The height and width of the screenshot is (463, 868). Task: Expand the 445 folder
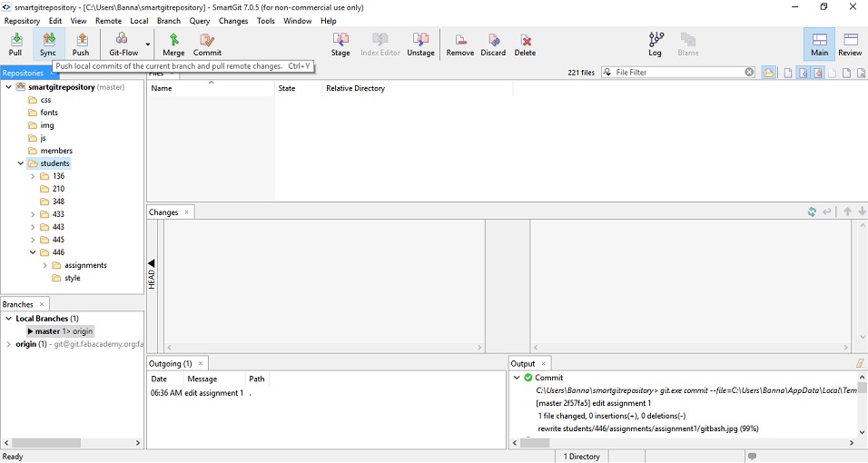(33, 240)
